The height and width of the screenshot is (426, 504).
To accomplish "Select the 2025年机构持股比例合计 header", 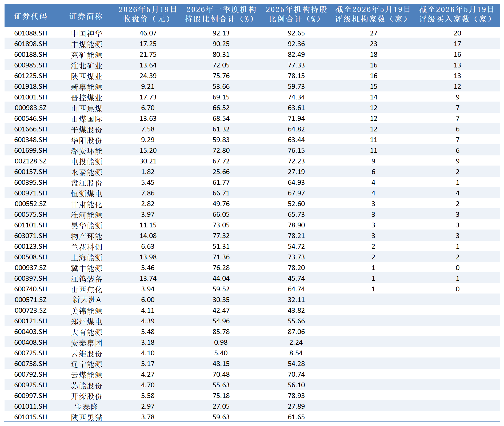I will (296, 14).
